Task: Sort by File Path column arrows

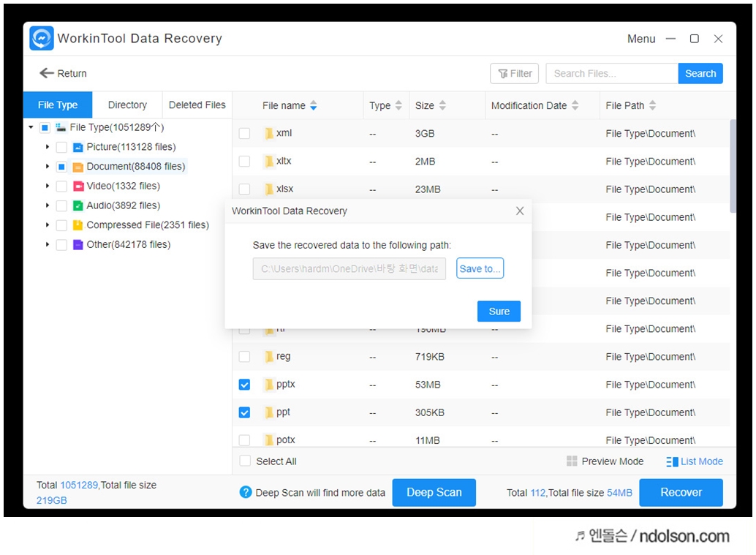Action: (652, 105)
